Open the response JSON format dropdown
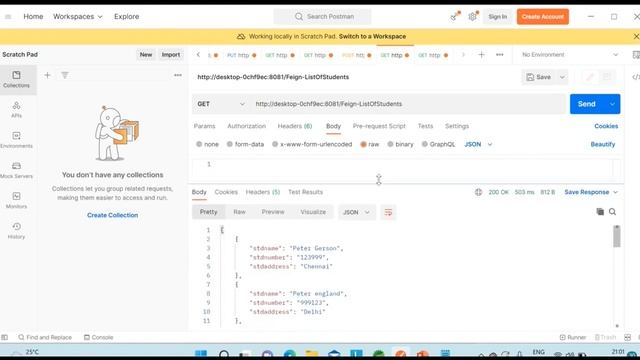 pyautogui.click(x=356, y=212)
